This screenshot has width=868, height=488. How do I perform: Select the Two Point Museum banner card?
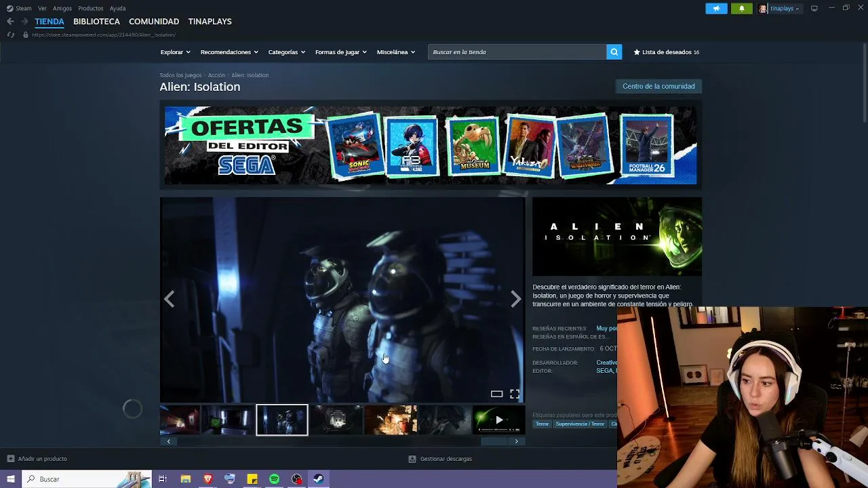point(473,145)
